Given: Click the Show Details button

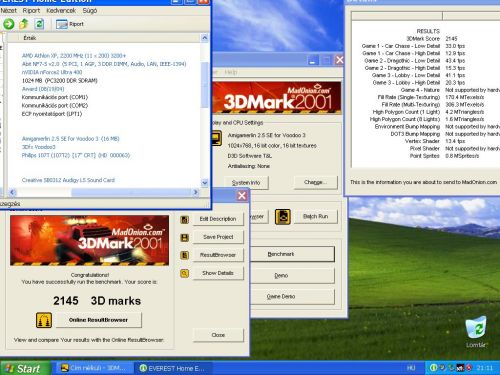Looking at the screenshot, I should pyautogui.click(x=218, y=273).
